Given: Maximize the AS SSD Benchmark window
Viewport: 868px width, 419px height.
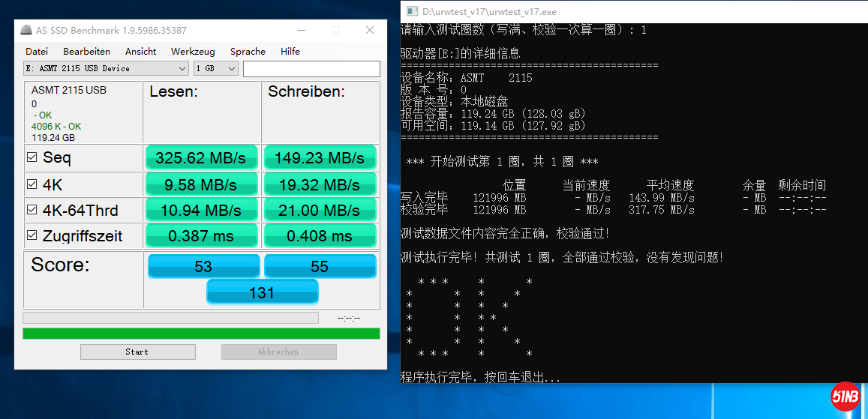Looking at the screenshot, I should [x=335, y=31].
